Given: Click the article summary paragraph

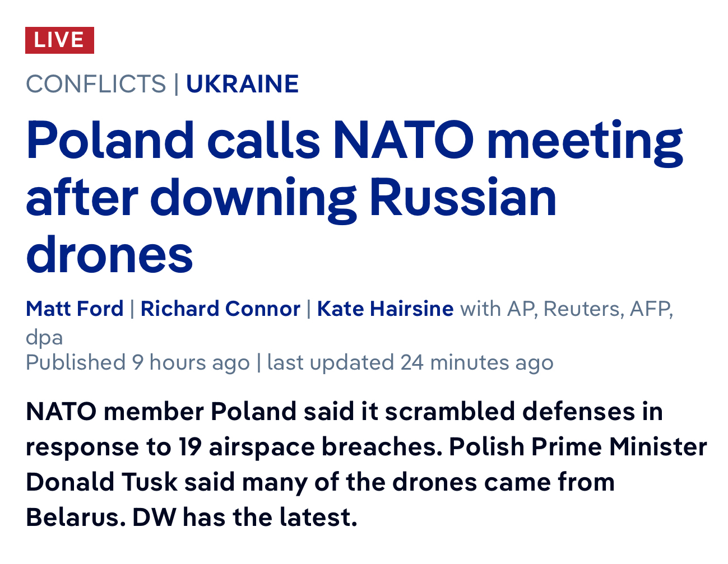Looking at the screenshot, I should pyautogui.click(x=364, y=464).
